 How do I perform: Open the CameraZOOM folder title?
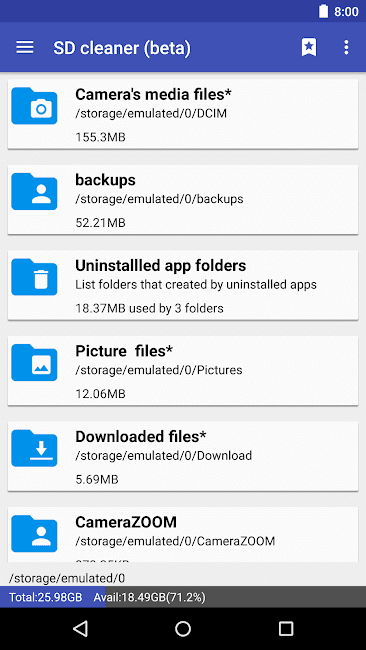(x=126, y=522)
